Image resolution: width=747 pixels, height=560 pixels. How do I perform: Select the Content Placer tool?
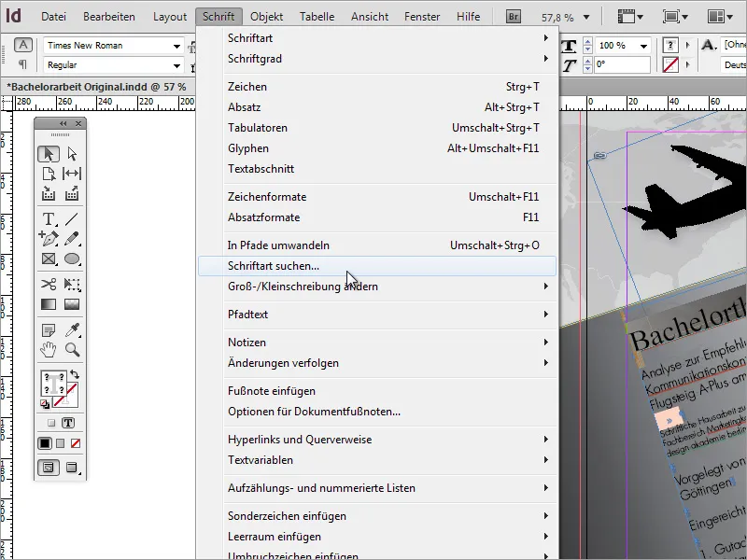pyautogui.click(x=72, y=193)
